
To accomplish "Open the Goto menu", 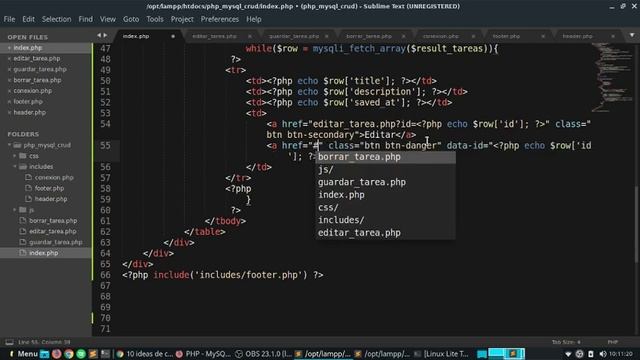I will tap(131, 19).
